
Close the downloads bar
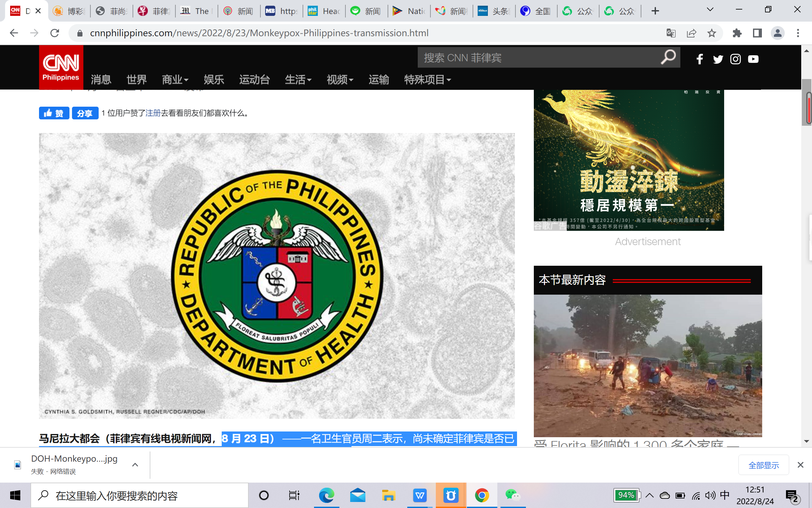tap(800, 465)
